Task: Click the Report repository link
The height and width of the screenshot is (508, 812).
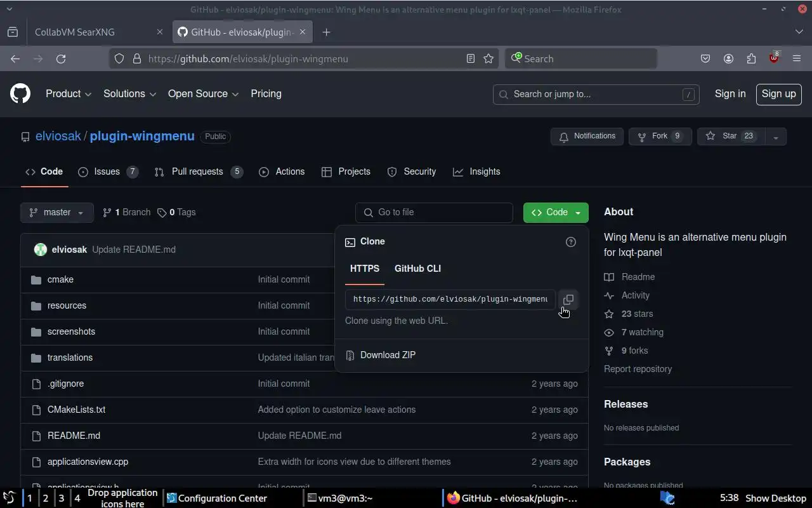Action: click(x=638, y=369)
